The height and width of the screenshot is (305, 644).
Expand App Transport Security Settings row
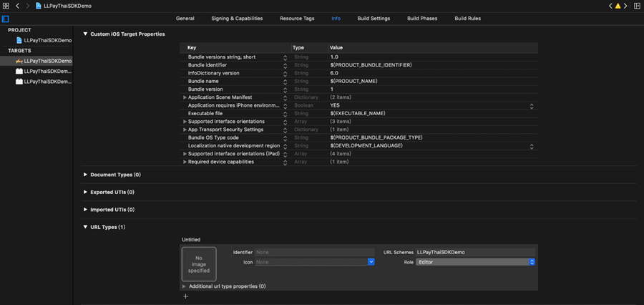click(185, 130)
